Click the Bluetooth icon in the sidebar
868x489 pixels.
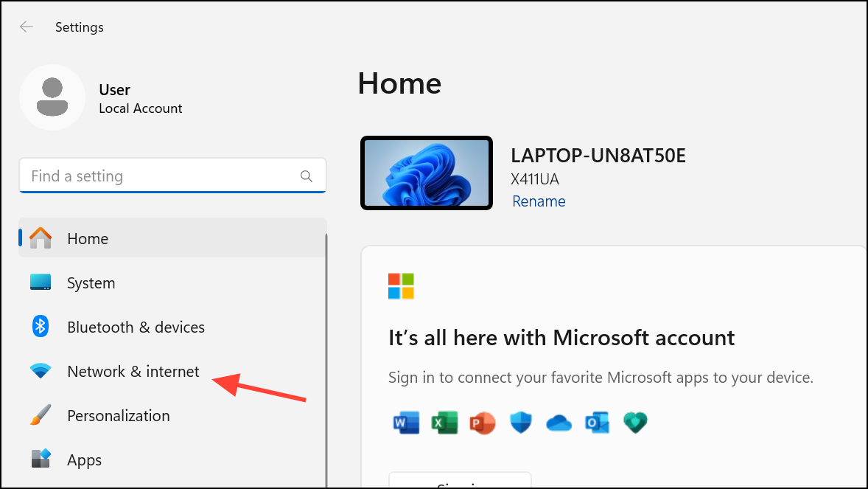40,327
